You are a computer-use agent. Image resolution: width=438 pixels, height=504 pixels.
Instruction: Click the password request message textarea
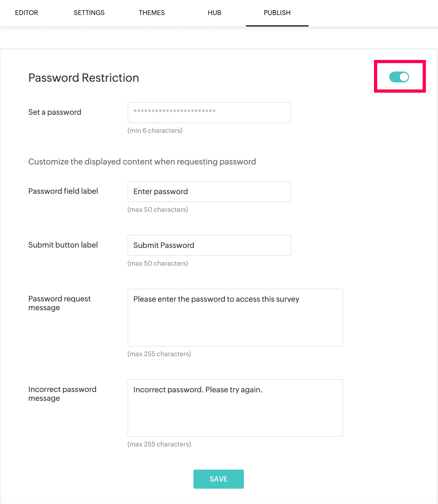pos(235,317)
